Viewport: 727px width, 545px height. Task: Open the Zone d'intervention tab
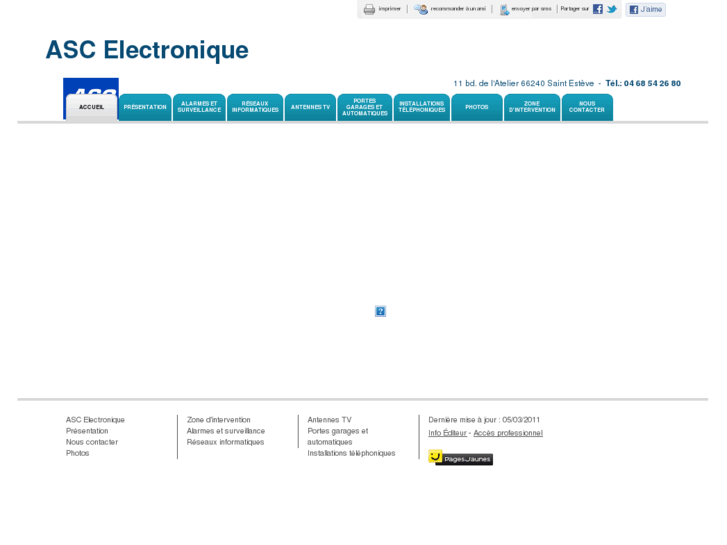click(x=532, y=107)
